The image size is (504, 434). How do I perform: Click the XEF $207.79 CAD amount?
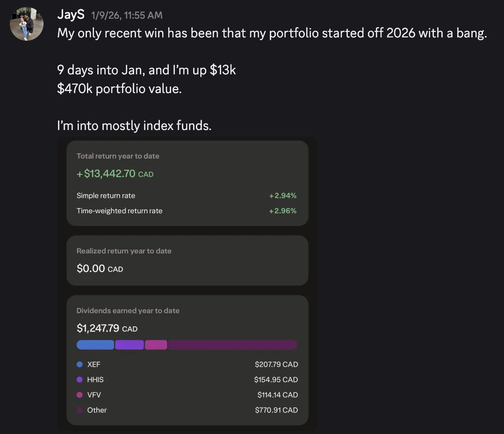click(276, 364)
